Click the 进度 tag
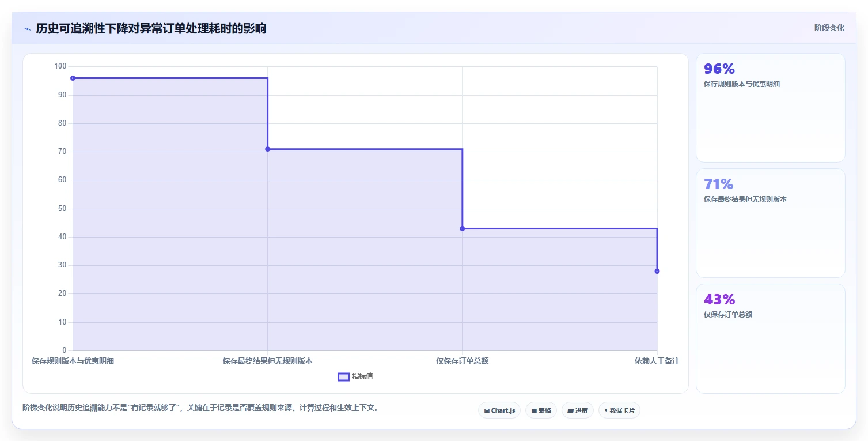This screenshot has width=868, height=441. 577,410
